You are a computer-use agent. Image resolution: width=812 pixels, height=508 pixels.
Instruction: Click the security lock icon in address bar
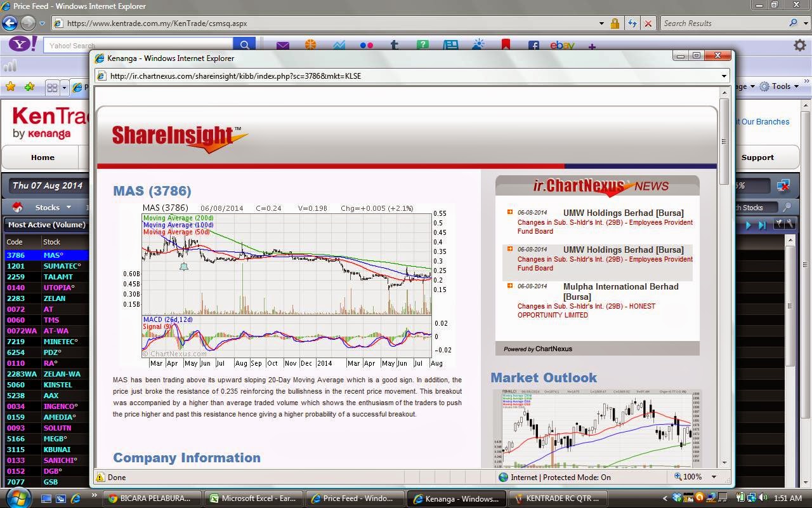pos(615,23)
